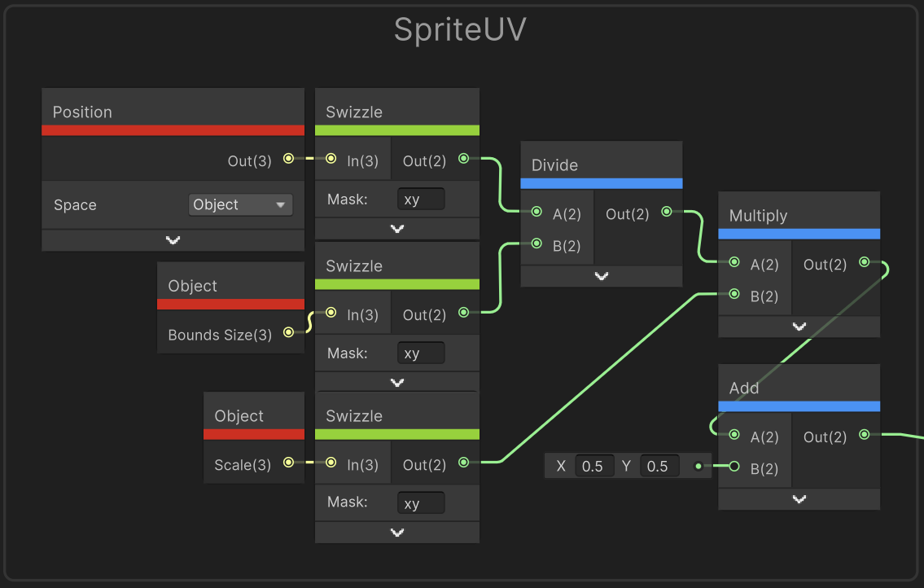Click the Out(2) output port of the Multiply node

(864, 264)
